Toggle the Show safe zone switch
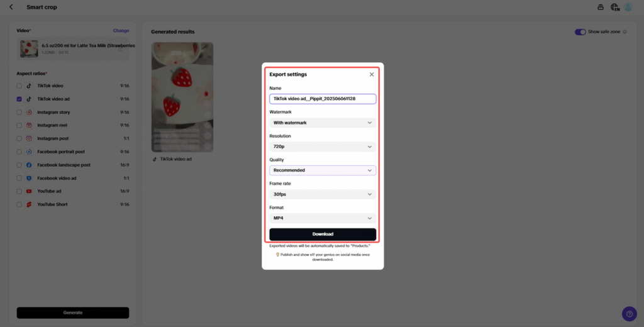This screenshot has width=644, height=327. point(580,31)
